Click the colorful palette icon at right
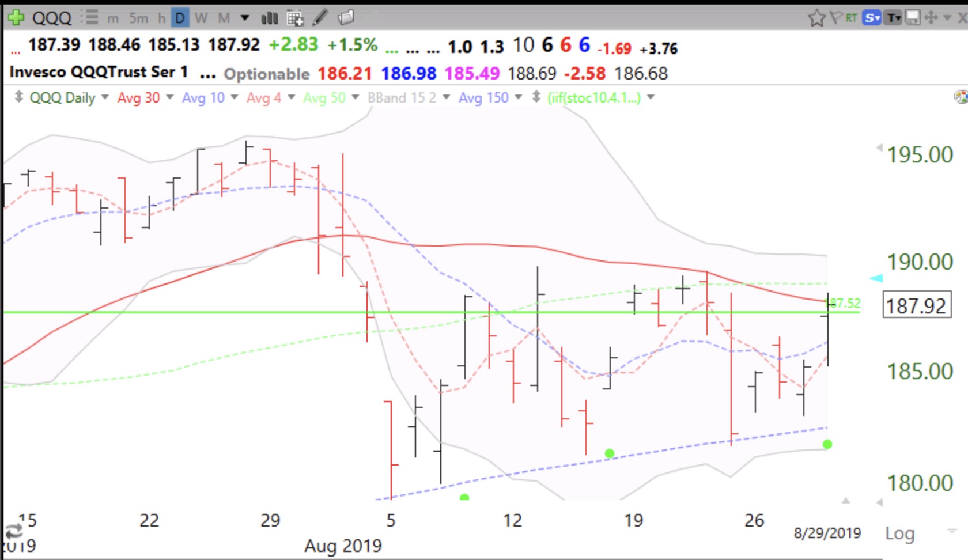The width and height of the screenshot is (968, 560). tap(961, 97)
